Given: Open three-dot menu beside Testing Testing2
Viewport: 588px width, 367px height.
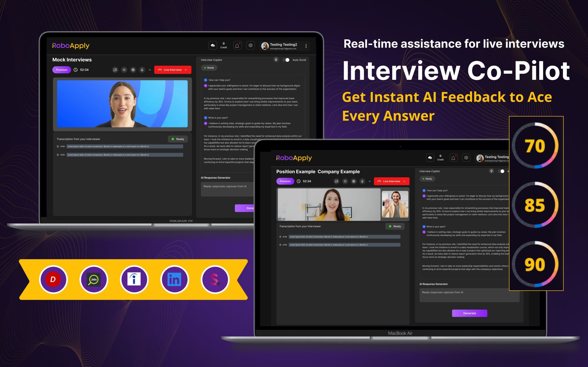Looking at the screenshot, I should pyautogui.click(x=306, y=46).
